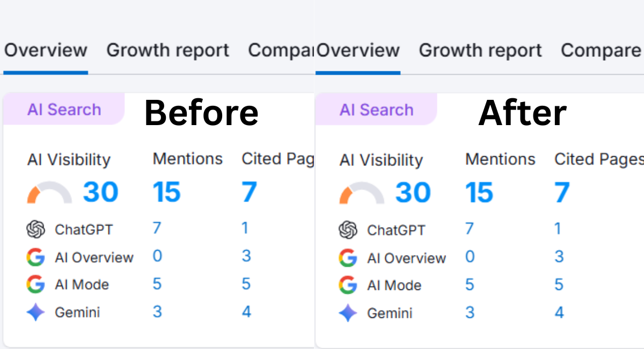Switch to the Growth report tab on Before side

pyautogui.click(x=167, y=50)
